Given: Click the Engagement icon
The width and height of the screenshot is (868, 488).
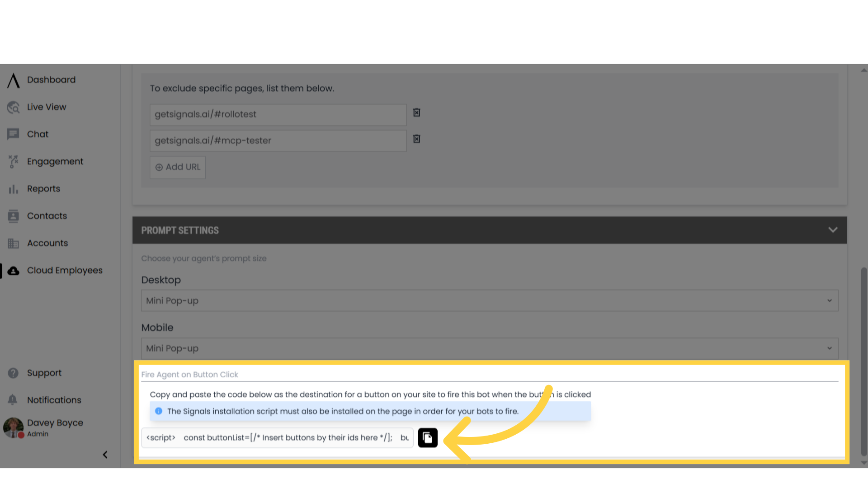Looking at the screenshot, I should click(14, 161).
